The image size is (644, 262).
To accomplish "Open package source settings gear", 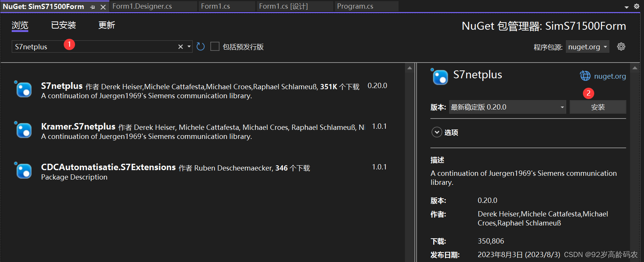I will [621, 46].
